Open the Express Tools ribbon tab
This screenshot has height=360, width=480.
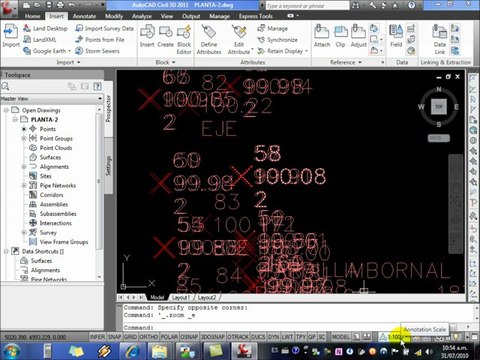[256, 16]
